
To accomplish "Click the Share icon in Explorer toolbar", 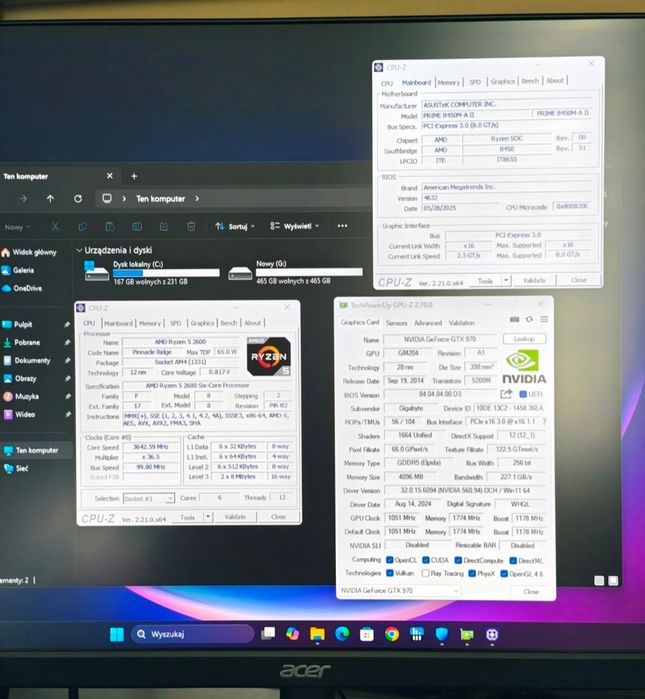I will (x=164, y=226).
